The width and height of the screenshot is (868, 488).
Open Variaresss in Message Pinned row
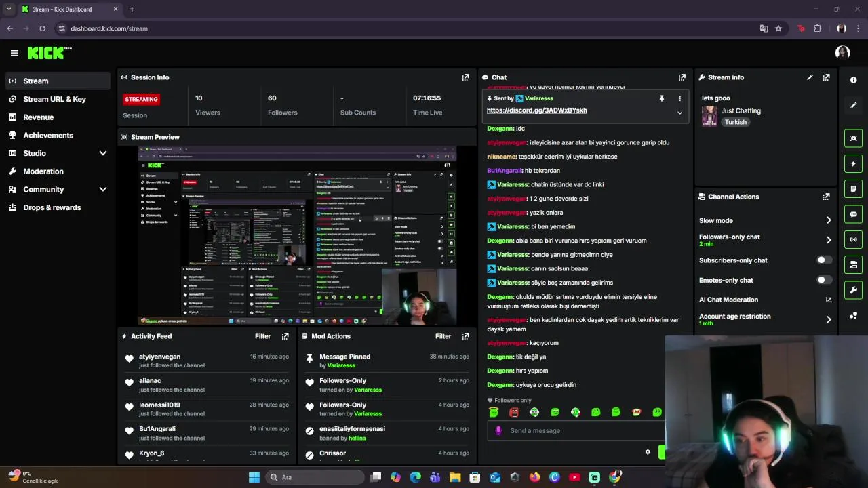tap(341, 365)
